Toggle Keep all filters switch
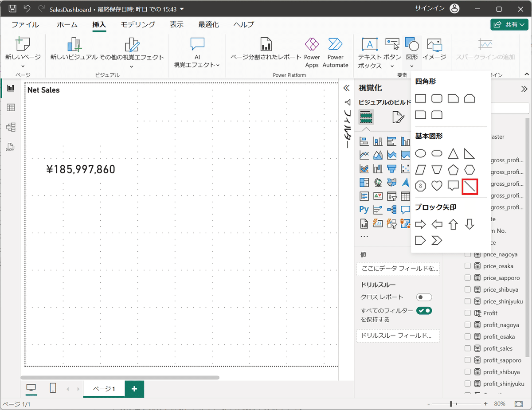Image resolution: width=532 pixels, height=410 pixels. pyautogui.click(x=424, y=311)
